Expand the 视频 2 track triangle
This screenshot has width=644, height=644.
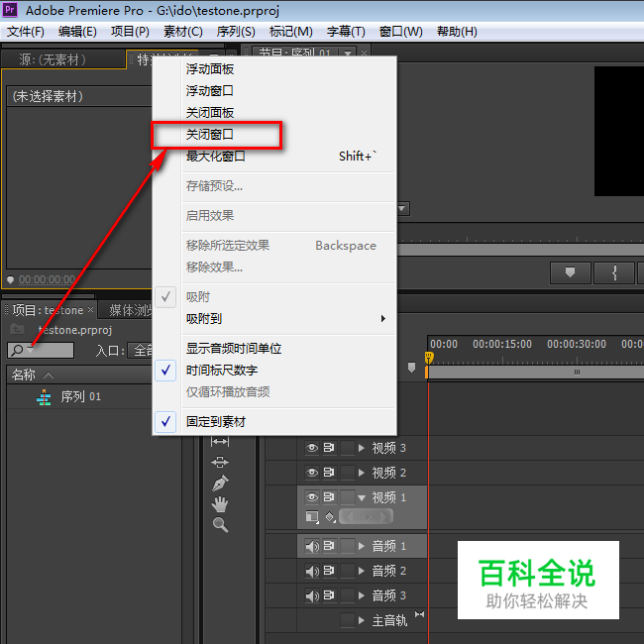click(362, 473)
